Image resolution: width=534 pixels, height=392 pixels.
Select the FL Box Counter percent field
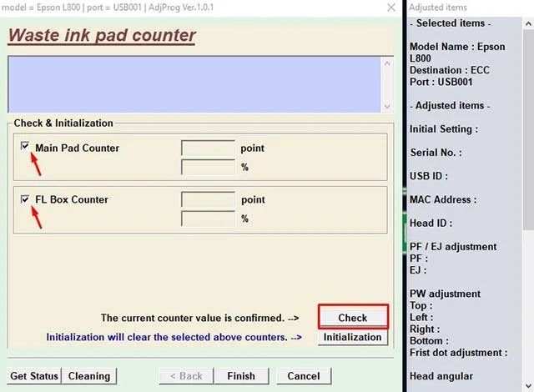[x=208, y=219]
